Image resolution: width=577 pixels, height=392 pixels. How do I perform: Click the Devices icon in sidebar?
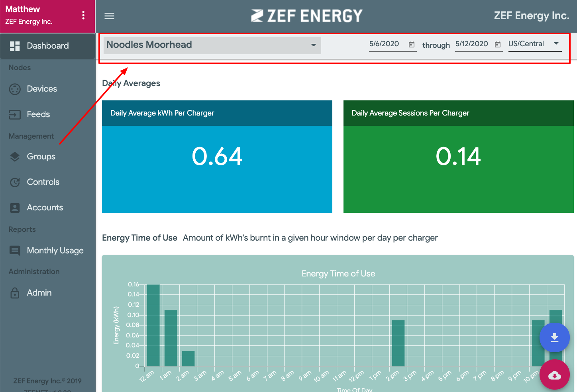(x=15, y=89)
